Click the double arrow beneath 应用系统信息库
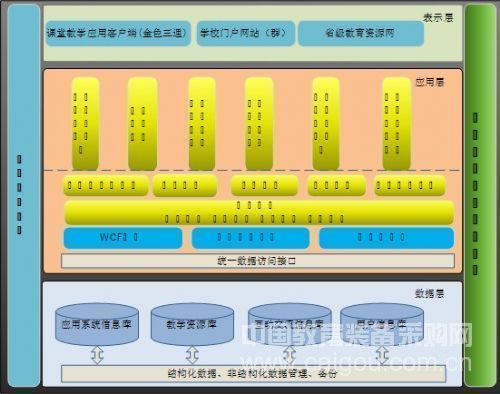Viewport: 500px width, 394px height. click(x=97, y=355)
